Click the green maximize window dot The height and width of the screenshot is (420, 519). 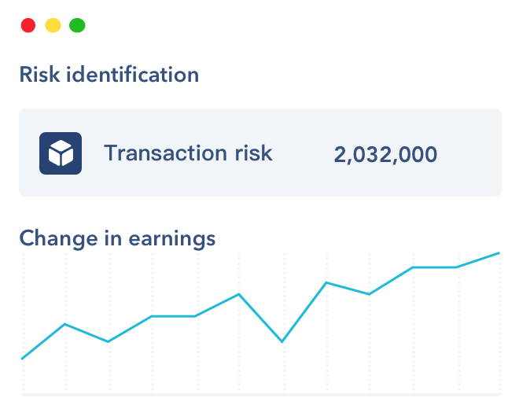pyautogui.click(x=77, y=25)
